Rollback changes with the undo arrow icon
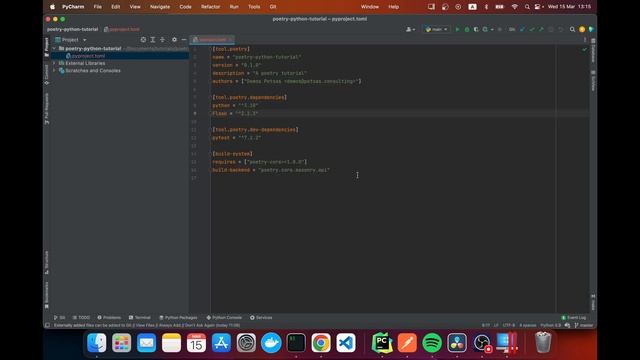This screenshot has height=360, width=640. click(x=560, y=29)
